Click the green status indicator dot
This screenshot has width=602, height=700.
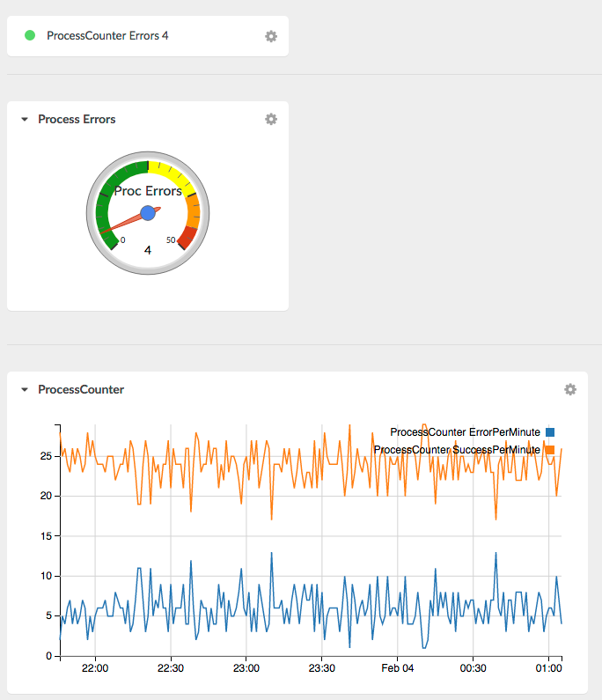(x=30, y=35)
